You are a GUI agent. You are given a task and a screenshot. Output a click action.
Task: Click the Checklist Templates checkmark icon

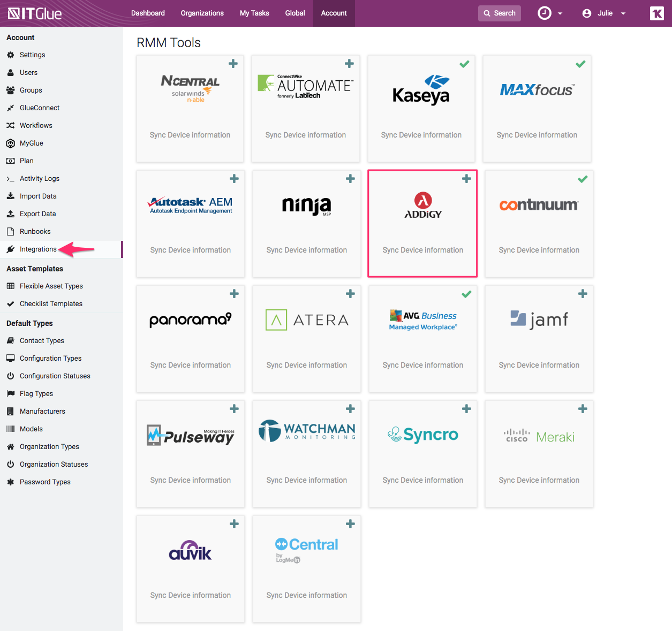coord(10,304)
